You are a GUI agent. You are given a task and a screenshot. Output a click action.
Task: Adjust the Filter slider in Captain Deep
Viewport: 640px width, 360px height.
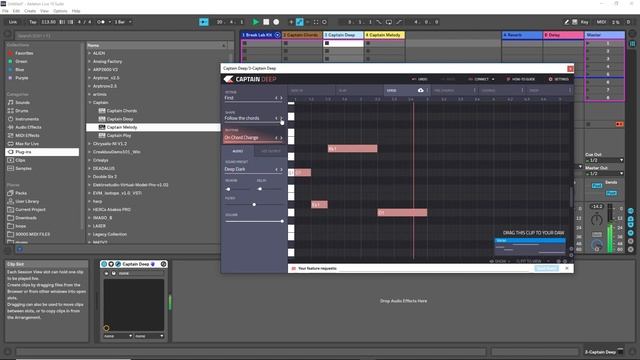coord(254,204)
